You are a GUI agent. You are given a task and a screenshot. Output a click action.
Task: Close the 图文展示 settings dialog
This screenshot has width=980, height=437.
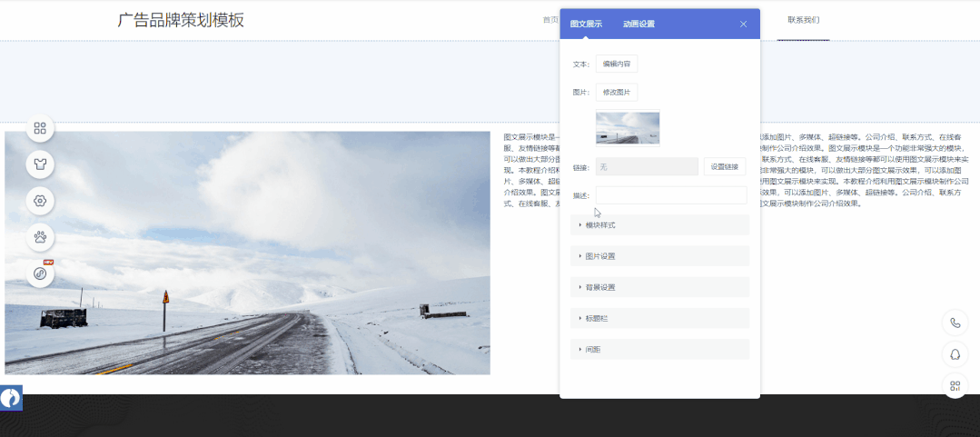[x=743, y=25]
